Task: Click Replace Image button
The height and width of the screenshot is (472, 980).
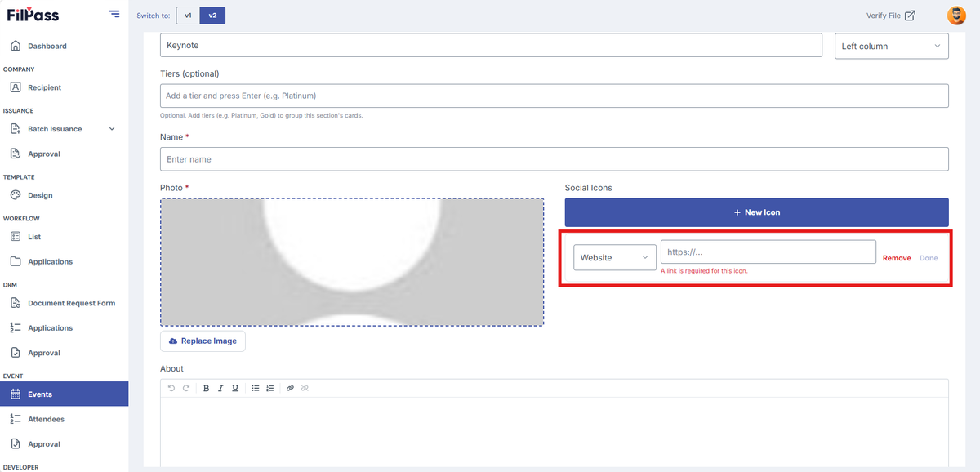Action: (x=203, y=341)
